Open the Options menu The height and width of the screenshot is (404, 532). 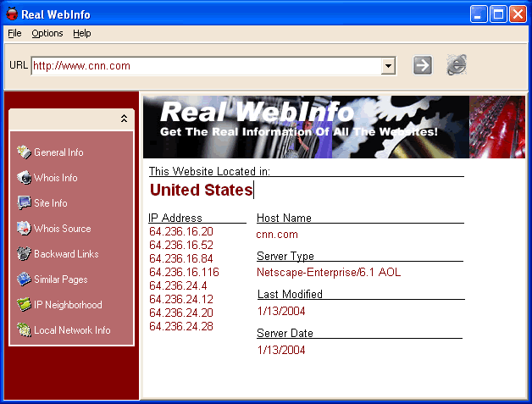click(47, 33)
